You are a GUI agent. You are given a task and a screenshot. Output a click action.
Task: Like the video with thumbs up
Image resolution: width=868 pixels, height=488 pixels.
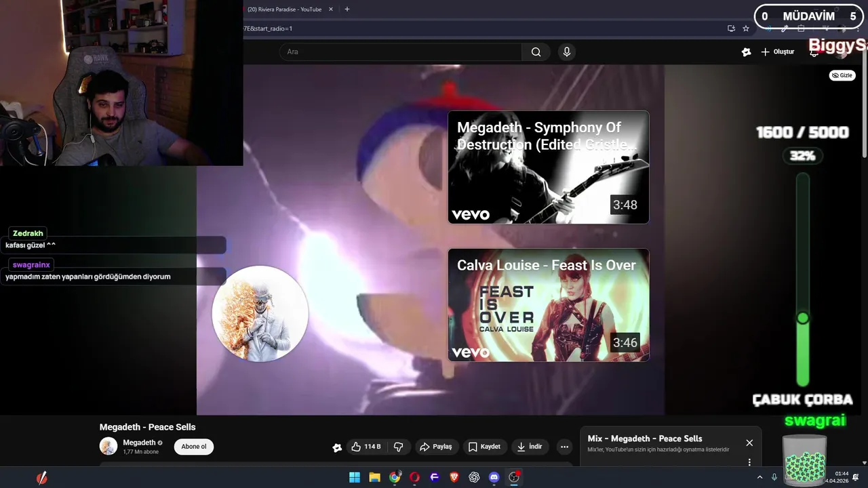pyautogui.click(x=366, y=447)
